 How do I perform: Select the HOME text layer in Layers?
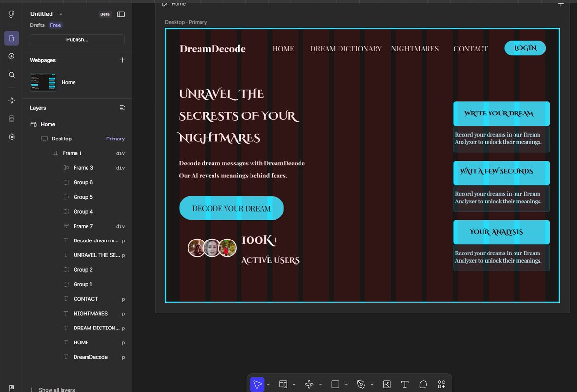(77, 342)
